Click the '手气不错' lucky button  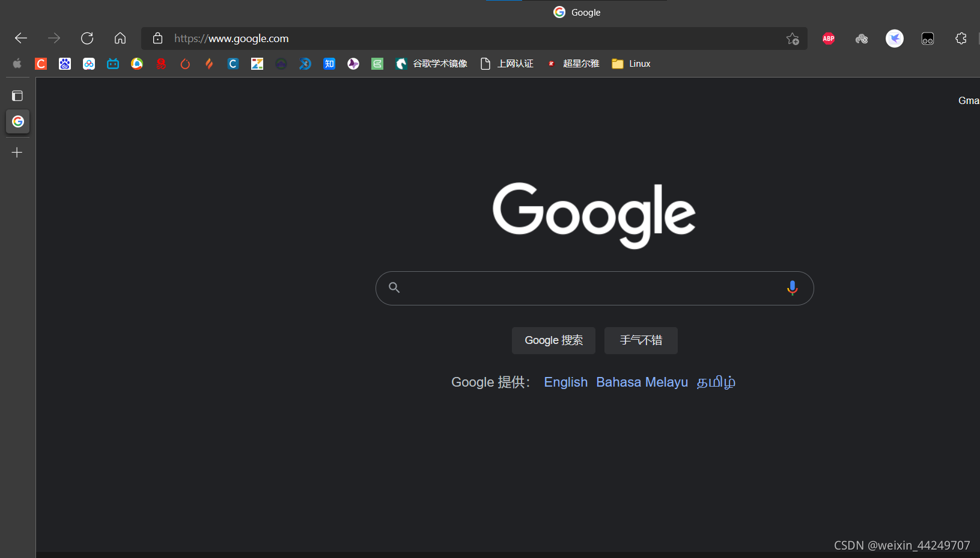(x=641, y=340)
